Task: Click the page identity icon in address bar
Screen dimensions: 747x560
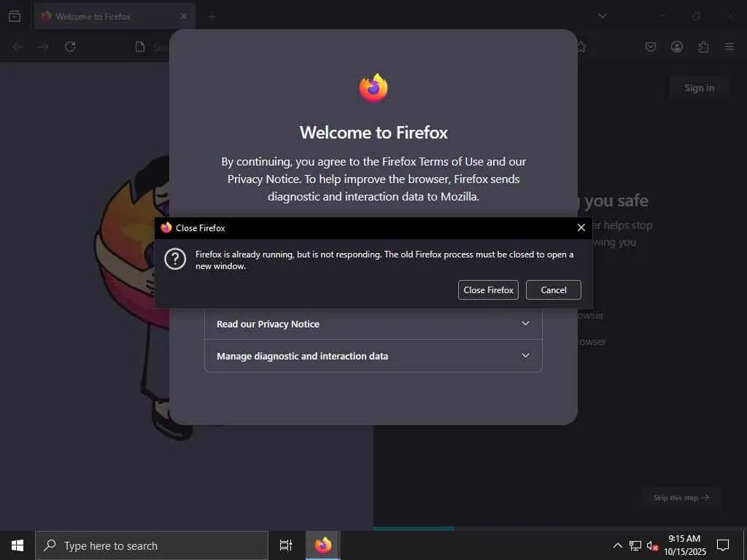Action: (x=139, y=47)
